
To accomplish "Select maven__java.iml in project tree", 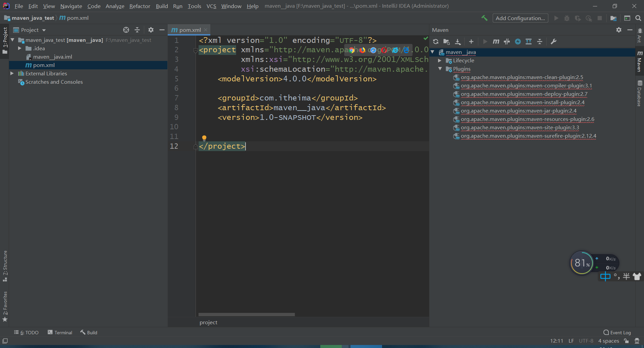I will pyautogui.click(x=52, y=57).
